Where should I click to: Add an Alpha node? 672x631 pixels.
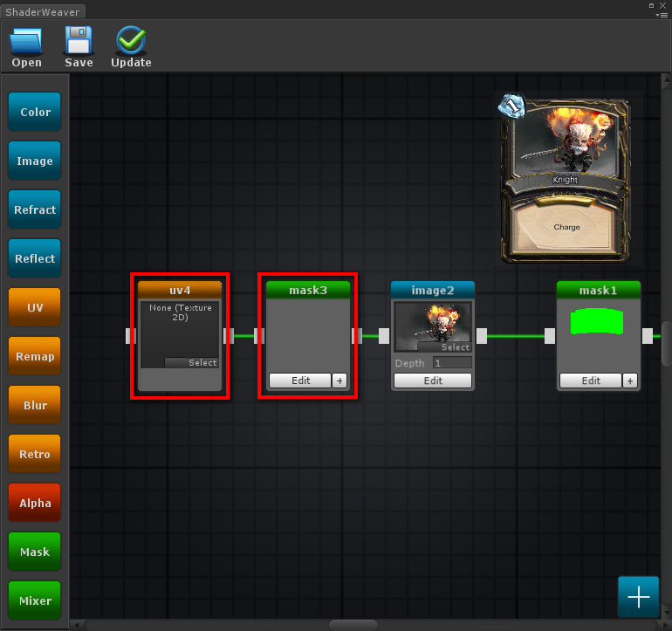(35, 503)
